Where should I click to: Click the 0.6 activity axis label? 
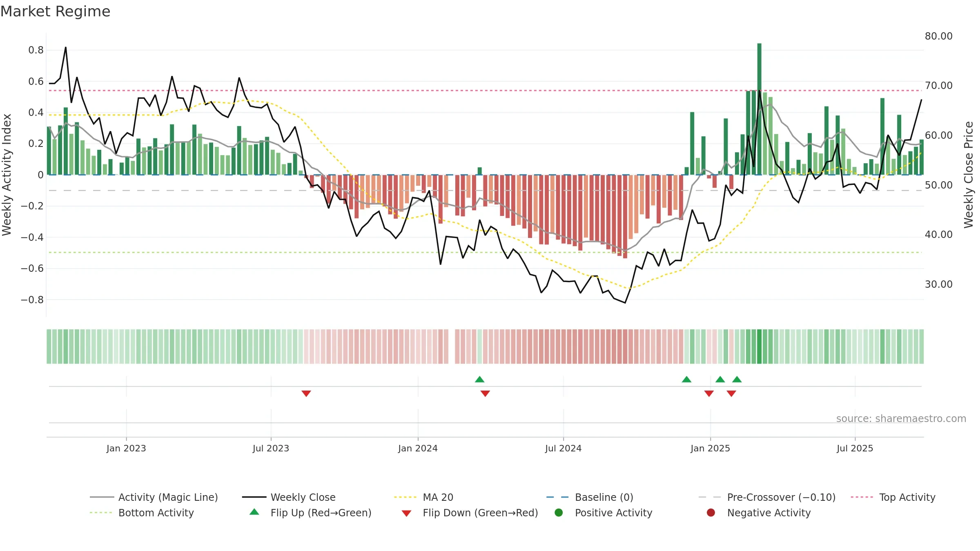(36, 82)
